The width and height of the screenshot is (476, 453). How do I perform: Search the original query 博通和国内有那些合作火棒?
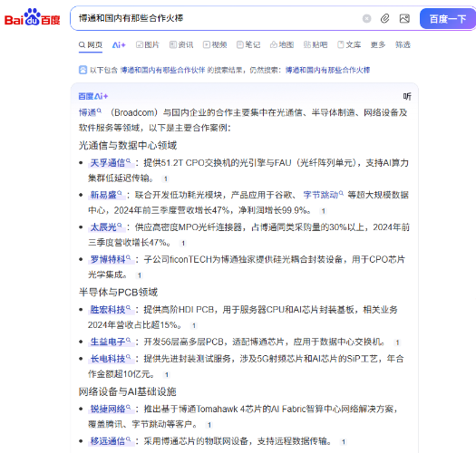tap(327, 70)
